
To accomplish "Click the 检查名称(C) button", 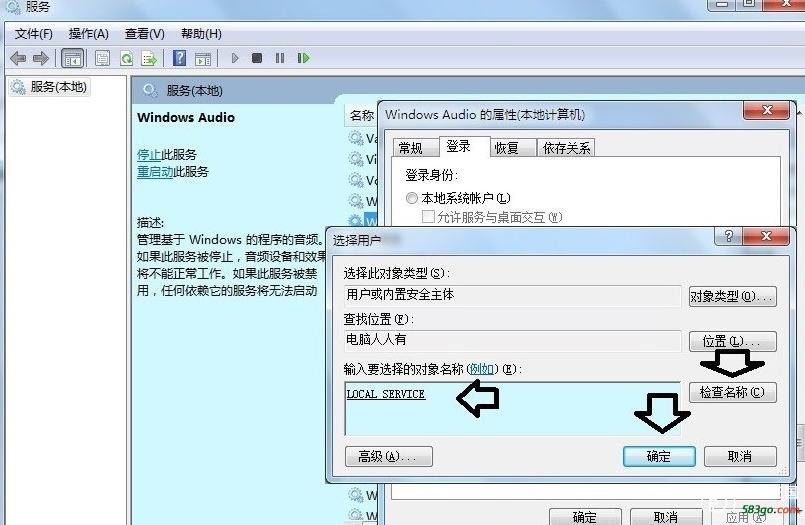I will (732, 393).
